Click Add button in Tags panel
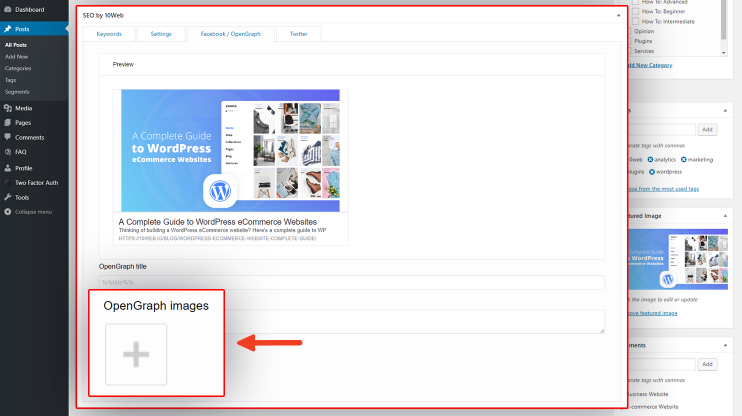The image size is (742, 416). [707, 130]
